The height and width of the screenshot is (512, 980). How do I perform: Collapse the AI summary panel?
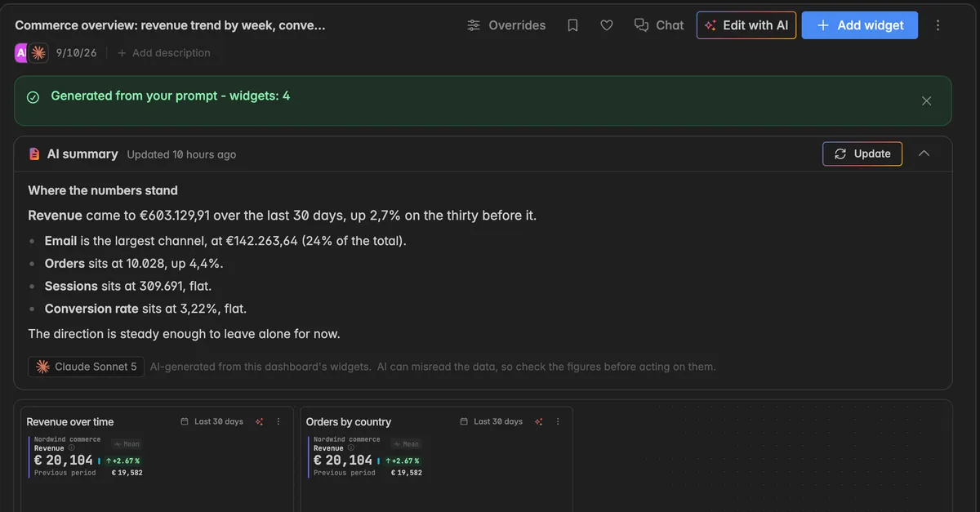click(x=924, y=154)
